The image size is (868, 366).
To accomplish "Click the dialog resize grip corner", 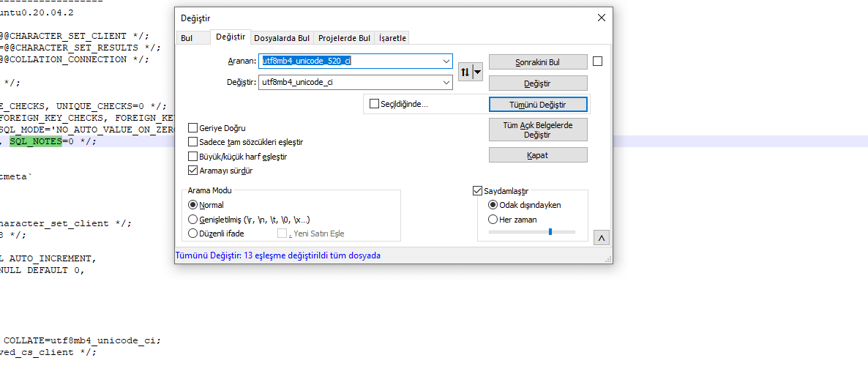I will tap(608, 259).
